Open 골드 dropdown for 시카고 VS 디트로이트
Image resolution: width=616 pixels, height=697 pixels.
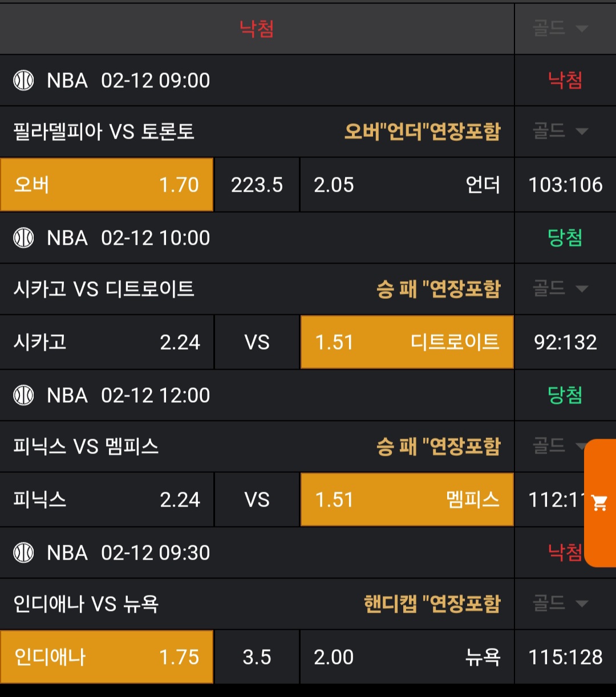pos(560,289)
